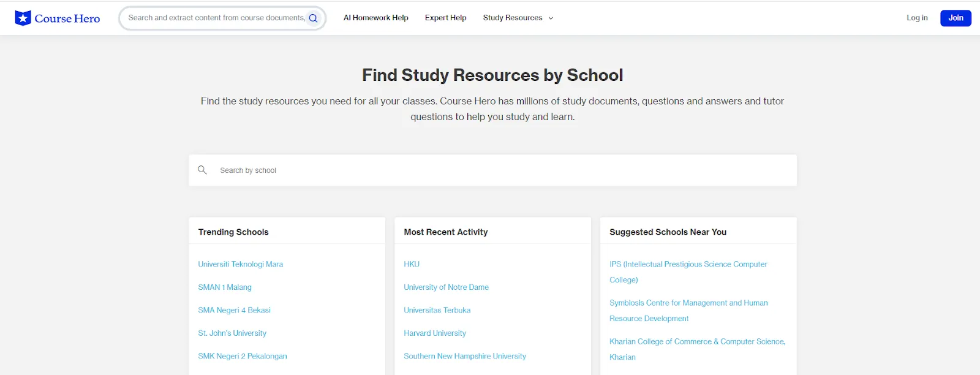Open SMK Negeri 2 Pekalongan link
This screenshot has height=375, width=980.
point(243,356)
